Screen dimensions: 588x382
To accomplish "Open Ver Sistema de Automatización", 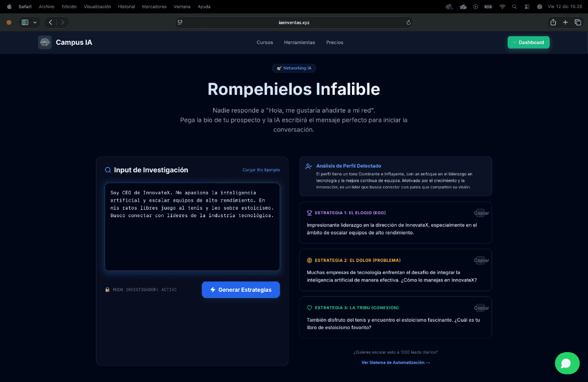I will click(395, 362).
